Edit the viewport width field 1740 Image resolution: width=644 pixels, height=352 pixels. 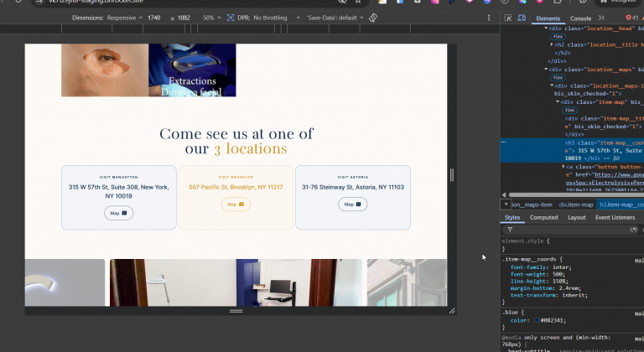154,18
